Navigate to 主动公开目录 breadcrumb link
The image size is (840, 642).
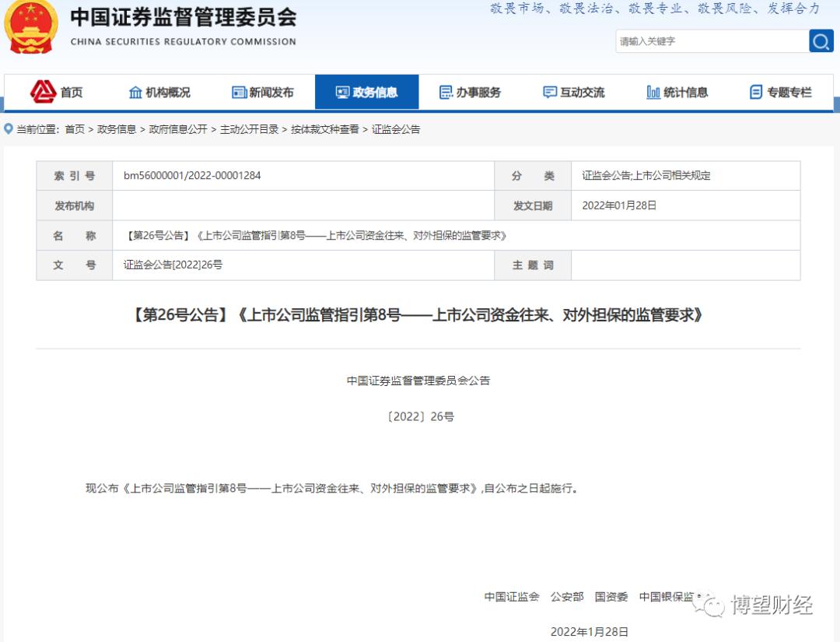click(x=251, y=129)
